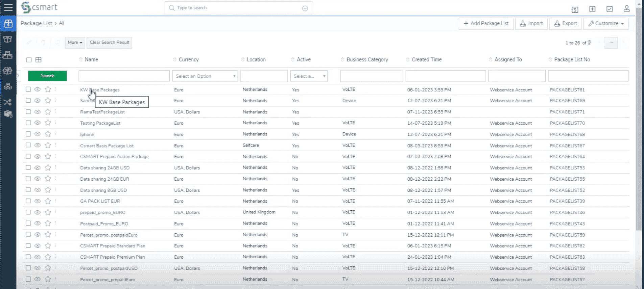The height and width of the screenshot is (289, 644).
Task: Expand the side panel chevron next to Search
Action: coord(18,76)
